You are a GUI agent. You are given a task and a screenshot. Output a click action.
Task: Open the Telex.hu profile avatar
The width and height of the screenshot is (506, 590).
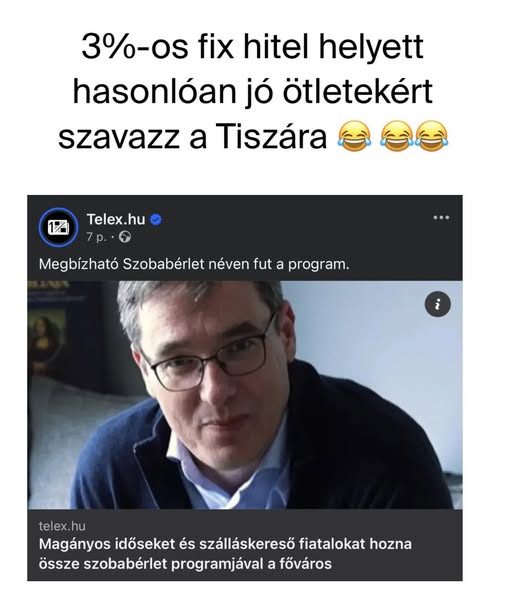[x=58, y=227]
